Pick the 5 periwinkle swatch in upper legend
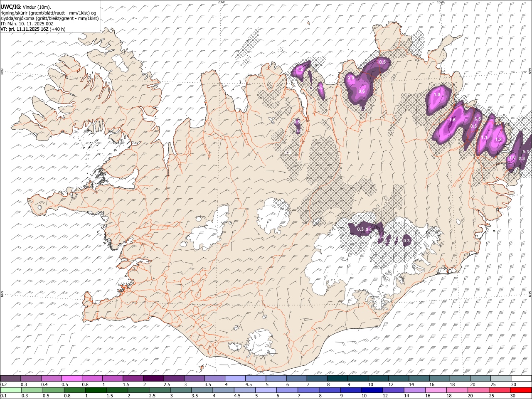 pos(276,379)
